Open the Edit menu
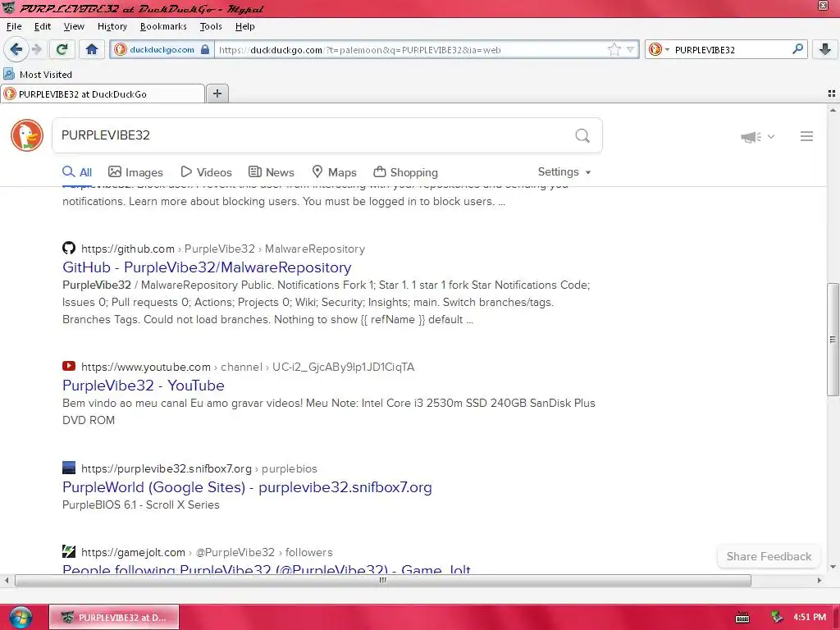This screenshot has height=630, width=840. [43, 26]
